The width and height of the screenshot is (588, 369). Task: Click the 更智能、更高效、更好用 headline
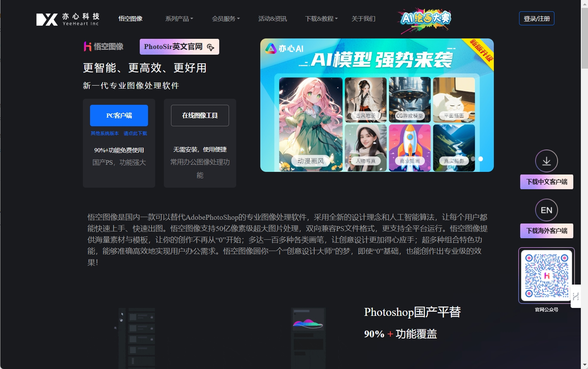pos(145,68)
